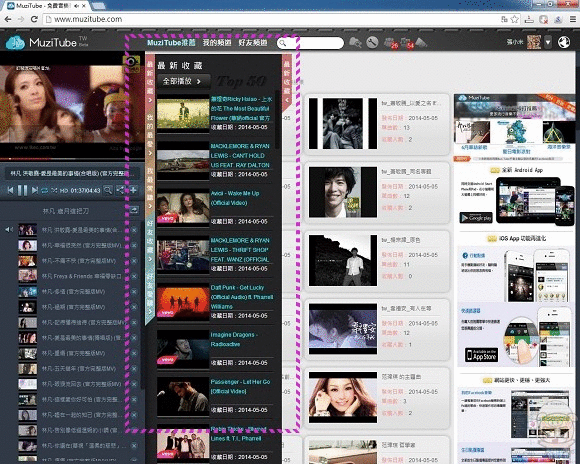Open the icon with badge 26
The height and width of the screenshot is (464, 580).
coord(390,43)
